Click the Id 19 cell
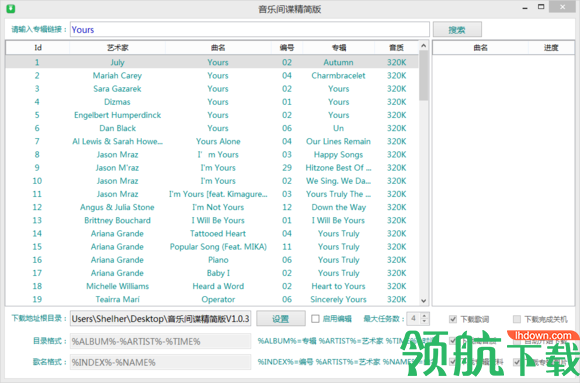The image size is (580, 383). point(37,299)
